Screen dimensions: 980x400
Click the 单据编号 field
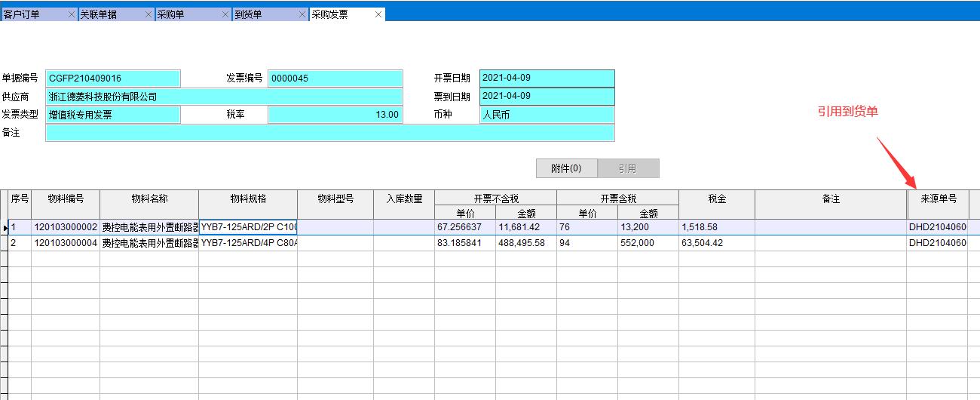click(x=113, y=78)
